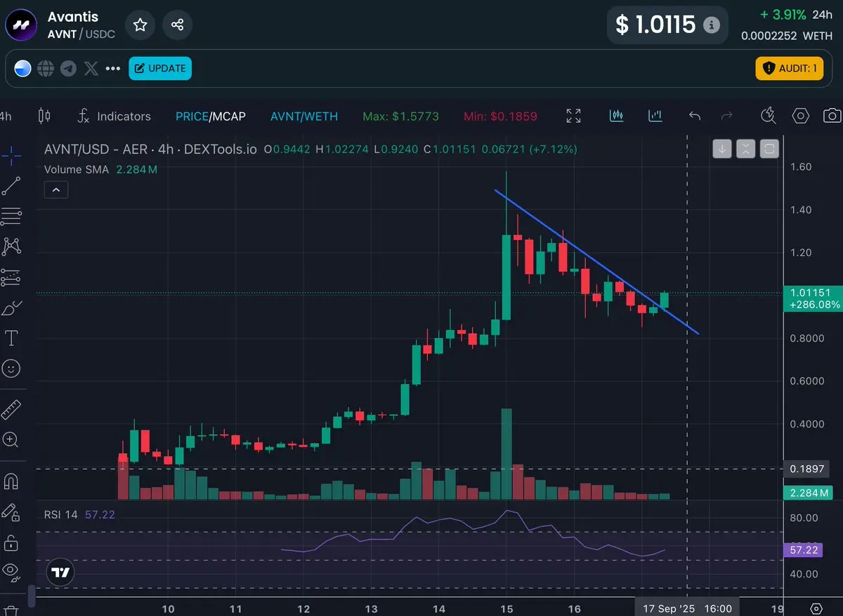Change the 4h timeframe interval
Screen dimensions: 843x616
(x=6, y=116)
